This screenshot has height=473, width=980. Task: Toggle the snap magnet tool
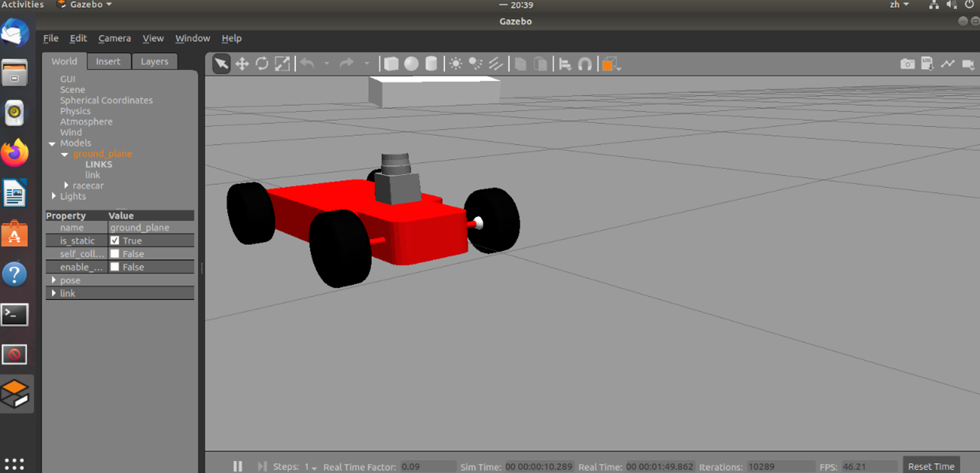pos(585,64)
